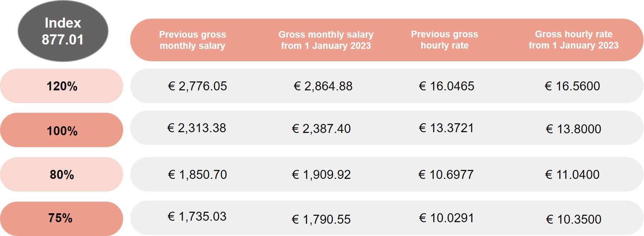Click the Previous gross hourly rate header
The height and width of the screenshot is (236, 644).
pyautogui.click(x=444, y=40)
